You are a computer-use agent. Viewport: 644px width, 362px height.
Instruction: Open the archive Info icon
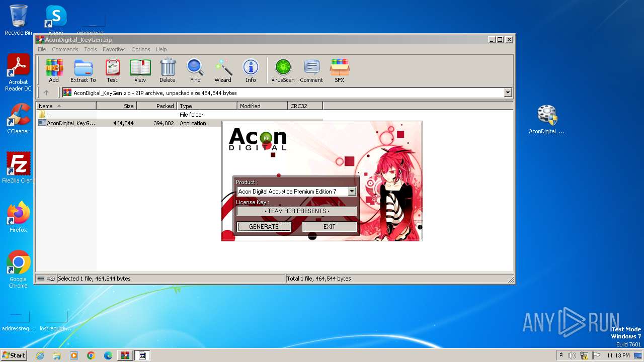pyautogui.click(x=251, y=70)
